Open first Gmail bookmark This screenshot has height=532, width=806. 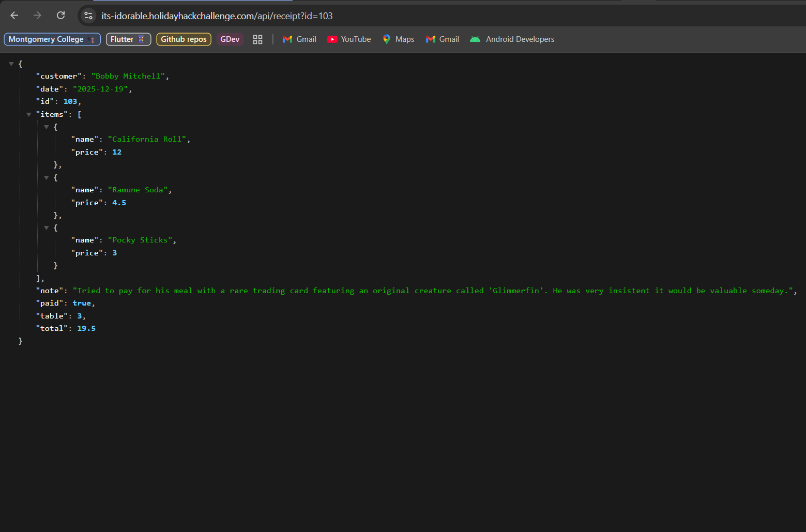click(x=299, y=39)
